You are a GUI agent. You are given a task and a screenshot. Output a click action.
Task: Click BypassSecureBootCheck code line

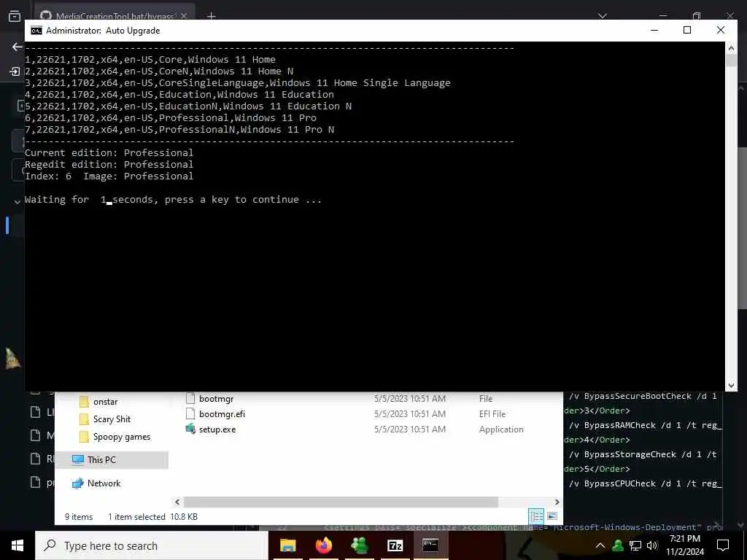tap(643, 396)
